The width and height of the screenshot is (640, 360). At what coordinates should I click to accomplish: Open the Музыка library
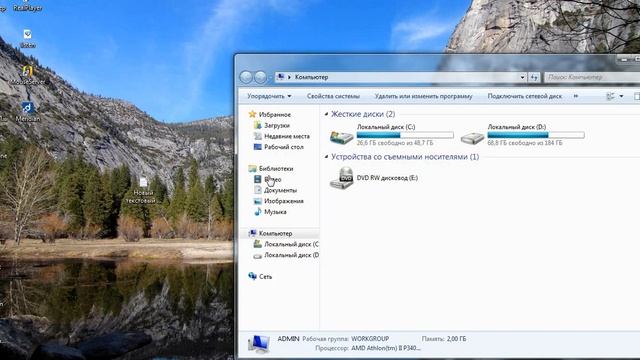[270, 212]
